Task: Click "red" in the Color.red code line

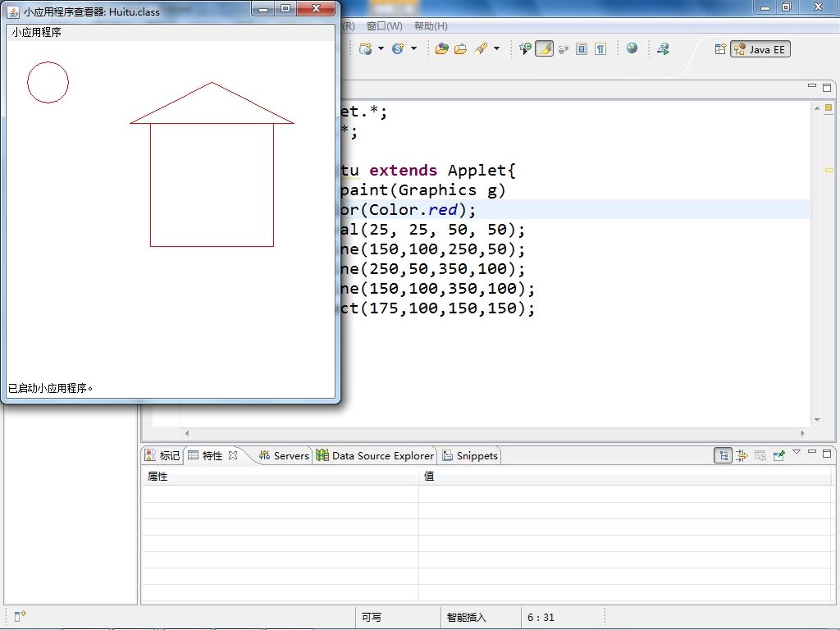Action: click(x=442, y=209)
